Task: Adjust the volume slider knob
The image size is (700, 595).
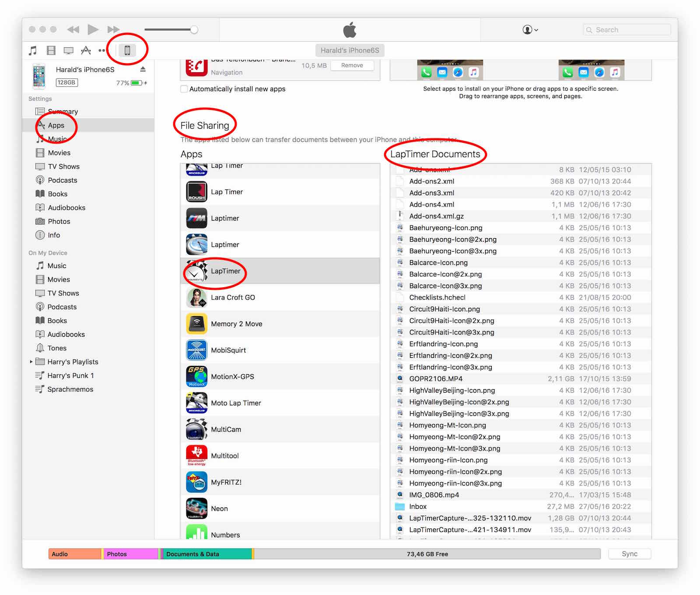Action: [194, 30]
